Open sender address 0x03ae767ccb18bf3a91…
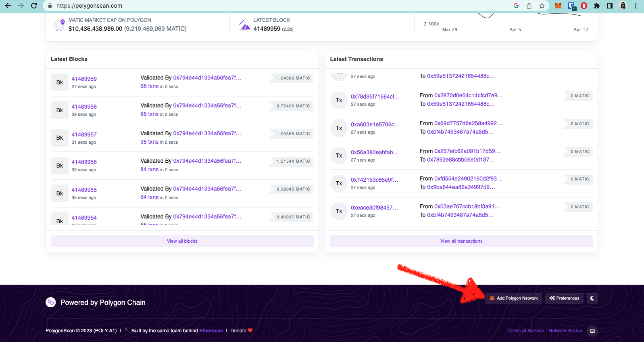 coord(467,206)
